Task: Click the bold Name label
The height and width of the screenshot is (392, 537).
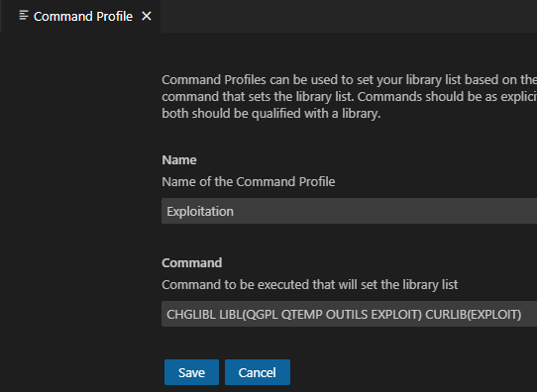Action: 179,160
